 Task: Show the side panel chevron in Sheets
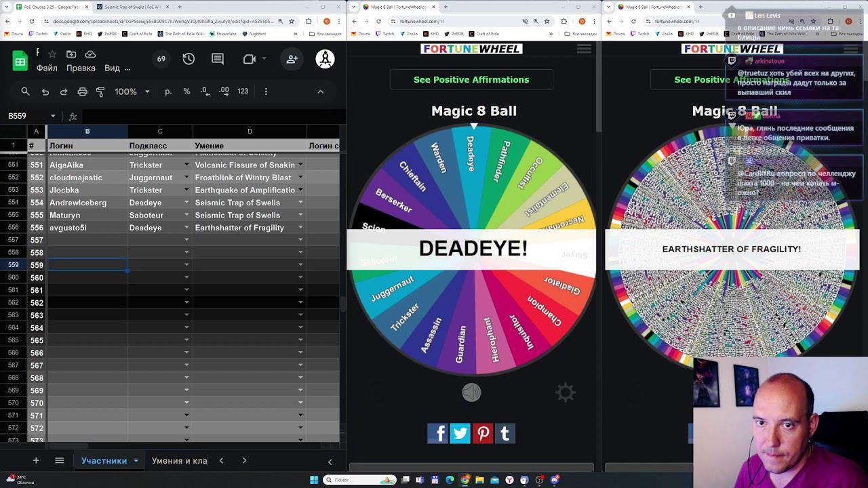click(330, 462)
